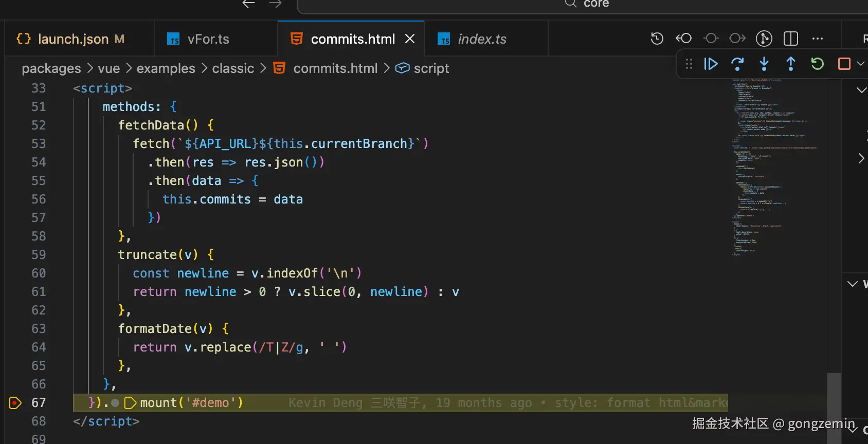Go to previous change revision
The width and height of the screenshot is (868, 444).
click(x=684, y=39)
